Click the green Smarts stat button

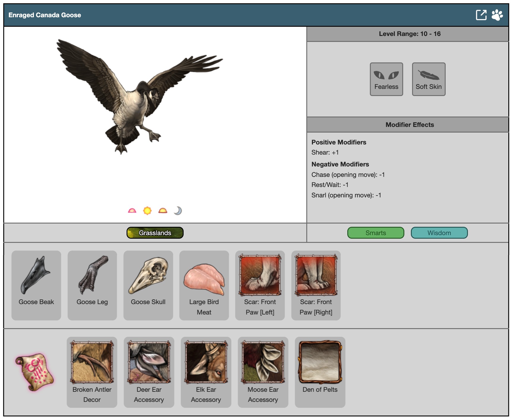click(x=376, y=233)
